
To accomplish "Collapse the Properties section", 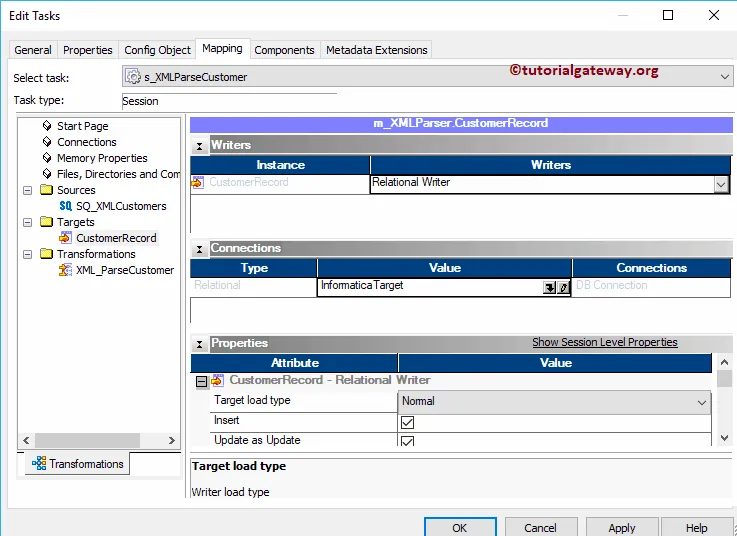I will 199,344.
